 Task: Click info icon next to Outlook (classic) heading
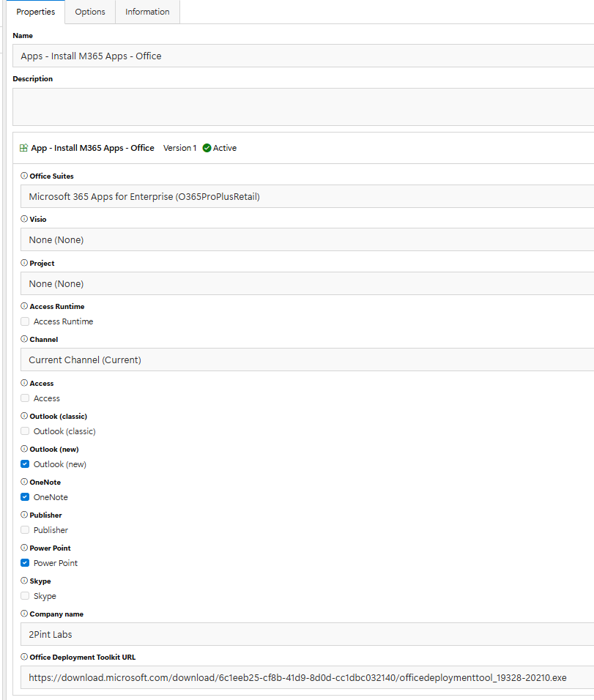tap(24, 416)
